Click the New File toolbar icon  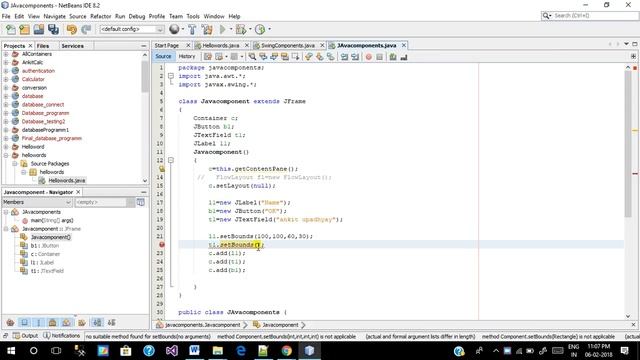(11, 29)
